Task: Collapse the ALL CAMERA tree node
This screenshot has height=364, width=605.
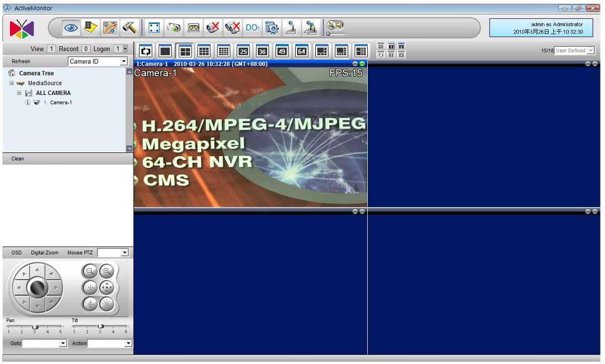Action: 19,93
